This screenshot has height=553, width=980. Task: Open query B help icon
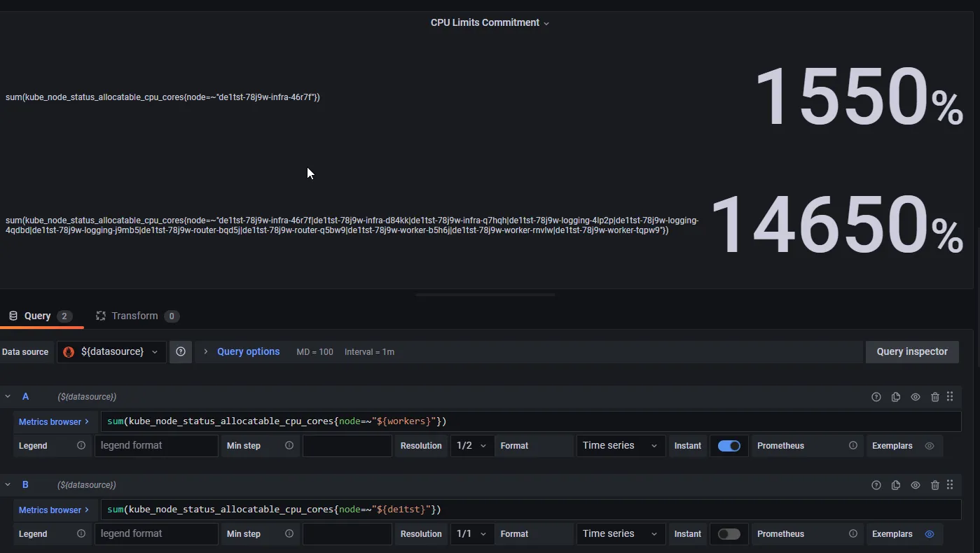coord(876,485)
